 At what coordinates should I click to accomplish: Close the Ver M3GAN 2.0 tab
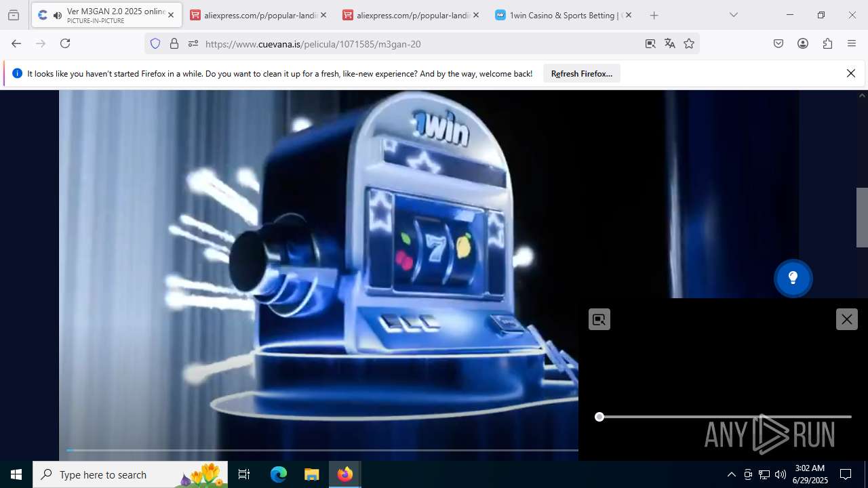coord(171,15)
